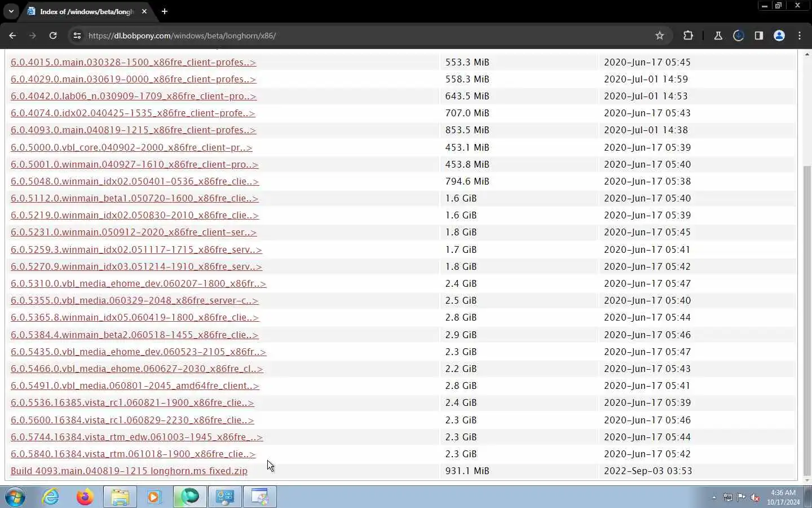This screenshot has height=508, width=812.
Task: Launch Firefox from taskbar
Action: pos(85,497)
